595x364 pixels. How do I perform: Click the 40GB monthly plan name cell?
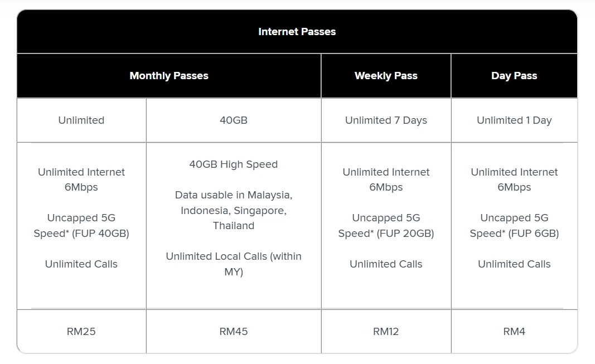coord(234,120)
